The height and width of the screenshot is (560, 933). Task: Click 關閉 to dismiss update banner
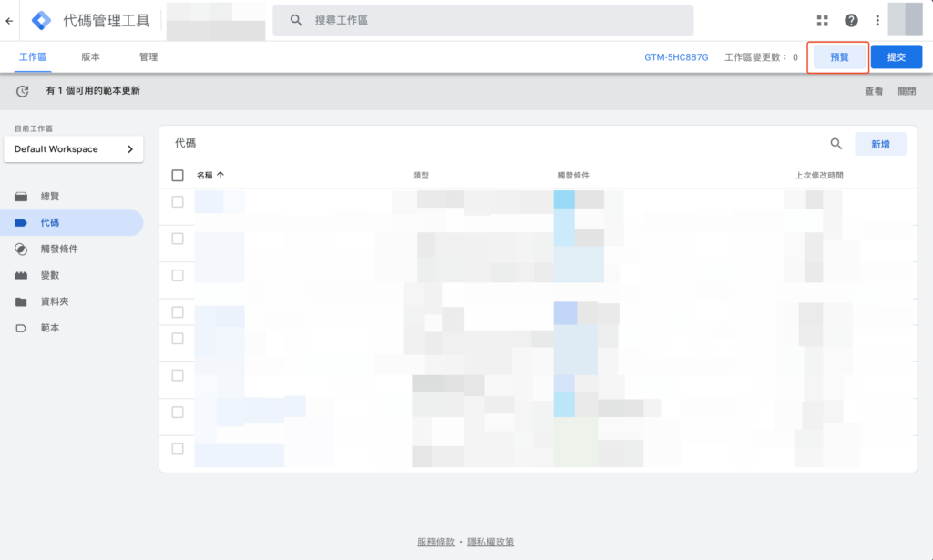(907, 91)
